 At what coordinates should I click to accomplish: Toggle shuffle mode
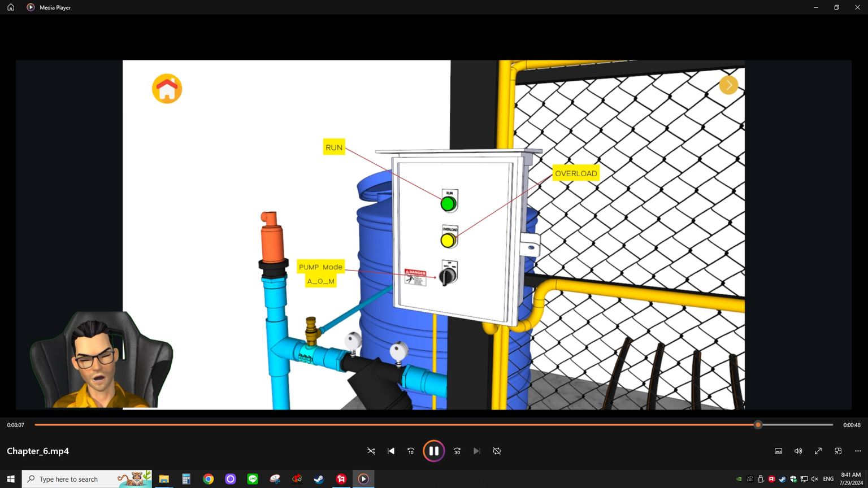[371, 451]
